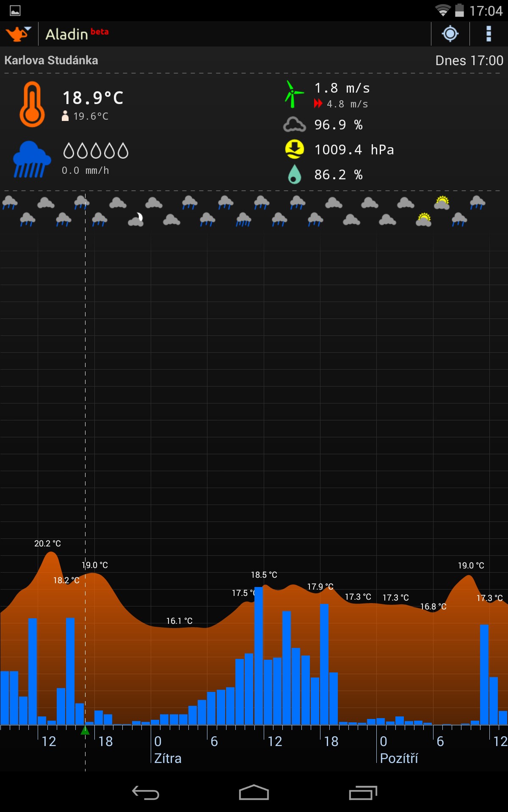Tap the GPS locate-me icon
The width and height of the screenshot is (508, 812).
[450, 34]
